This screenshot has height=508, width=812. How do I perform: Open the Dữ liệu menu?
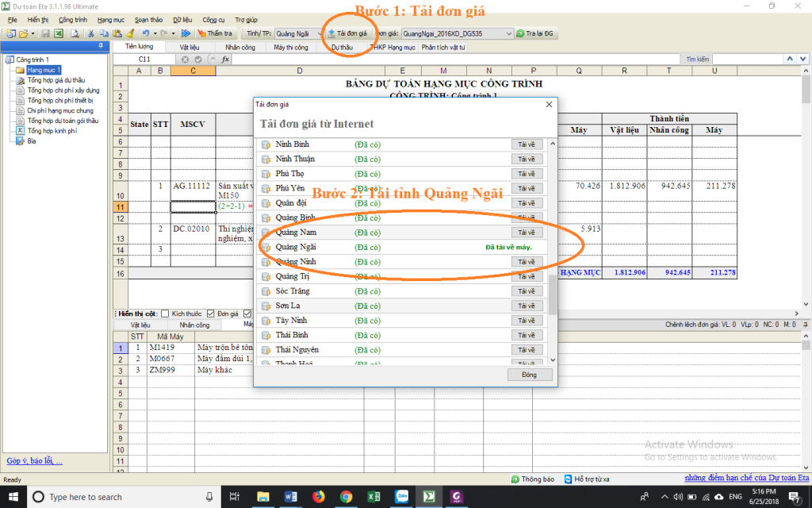pos(182,18)
